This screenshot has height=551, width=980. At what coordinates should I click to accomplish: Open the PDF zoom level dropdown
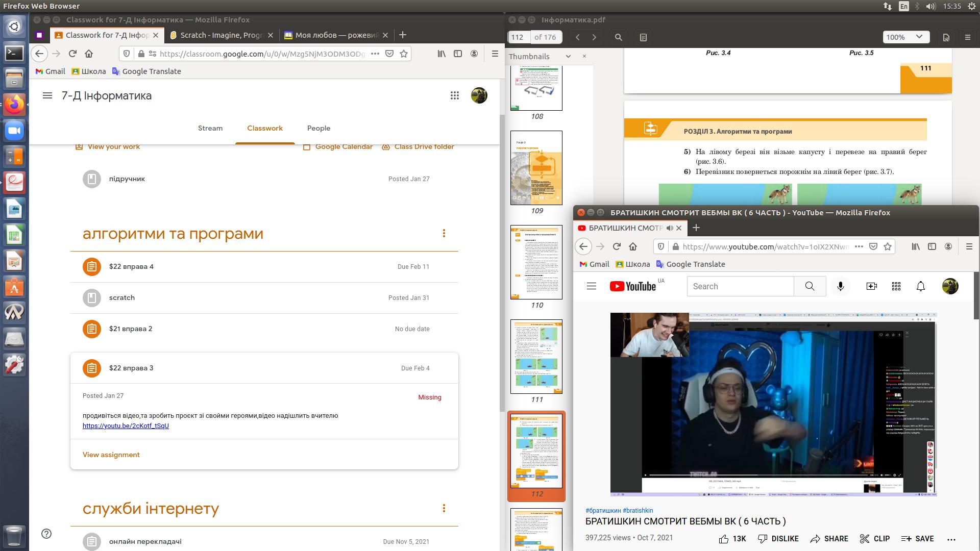(905, 37)
